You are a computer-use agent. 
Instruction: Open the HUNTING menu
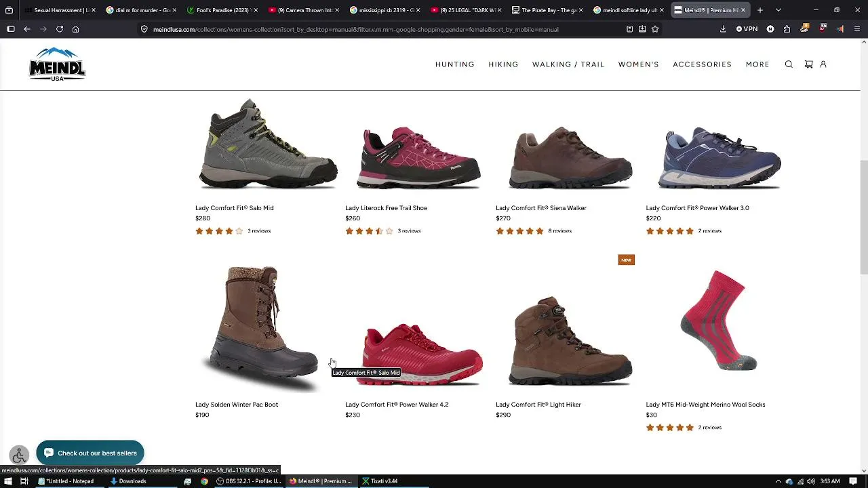(x=455, y=64)
